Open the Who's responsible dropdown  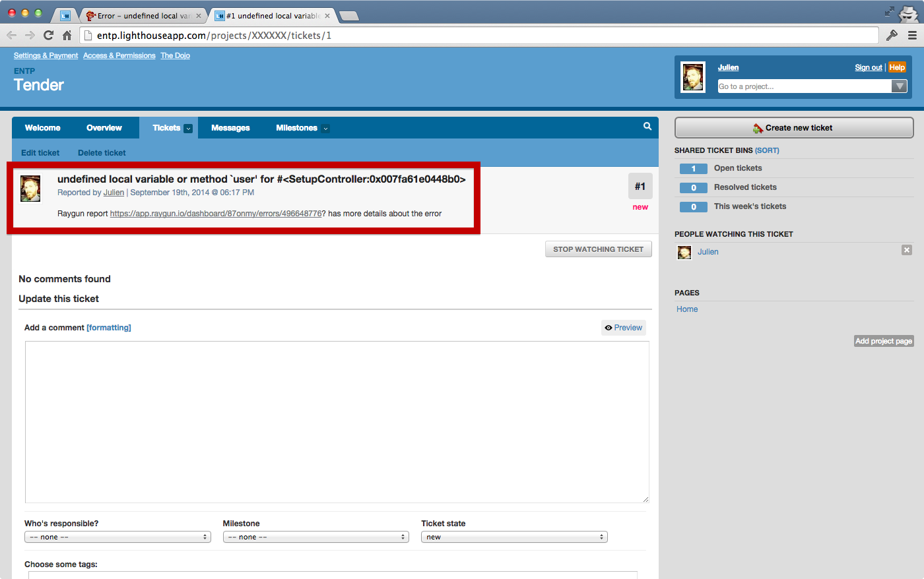point(117,537)
